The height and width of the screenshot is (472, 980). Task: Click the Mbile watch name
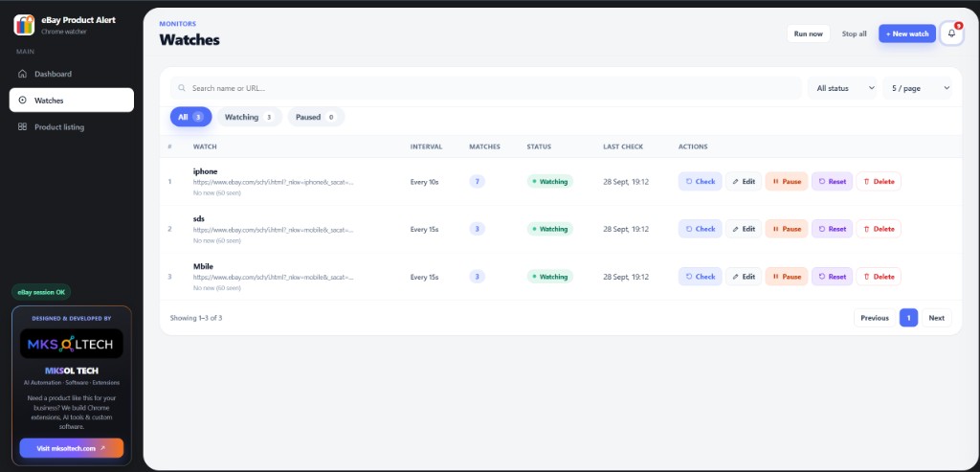coord(203,266)
